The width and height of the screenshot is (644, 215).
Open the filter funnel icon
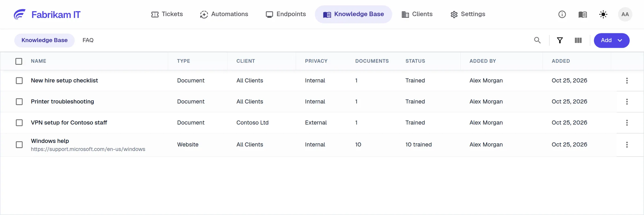[560, 40]
